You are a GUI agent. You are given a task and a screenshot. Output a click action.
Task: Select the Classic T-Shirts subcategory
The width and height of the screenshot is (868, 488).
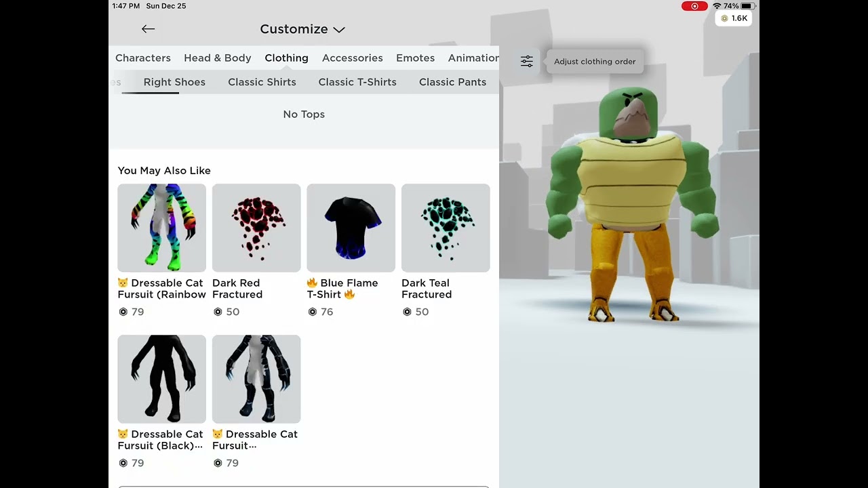tap(357, 82)
